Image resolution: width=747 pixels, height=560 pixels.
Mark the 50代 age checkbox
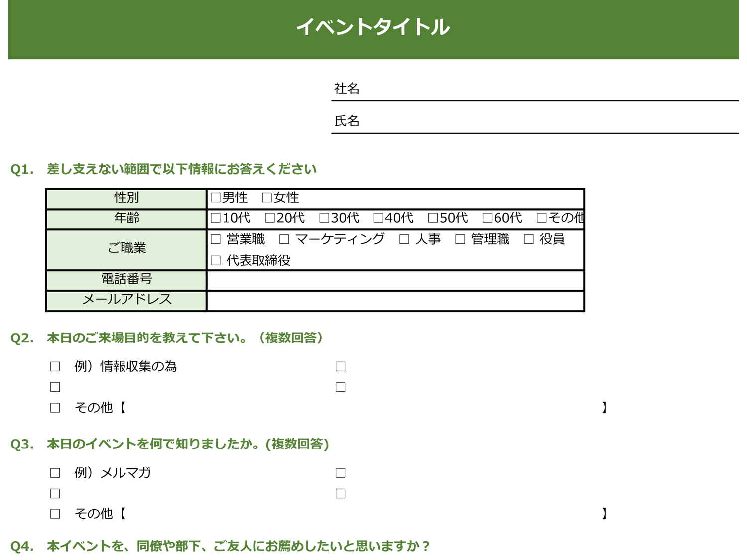(x=433, y=218)
